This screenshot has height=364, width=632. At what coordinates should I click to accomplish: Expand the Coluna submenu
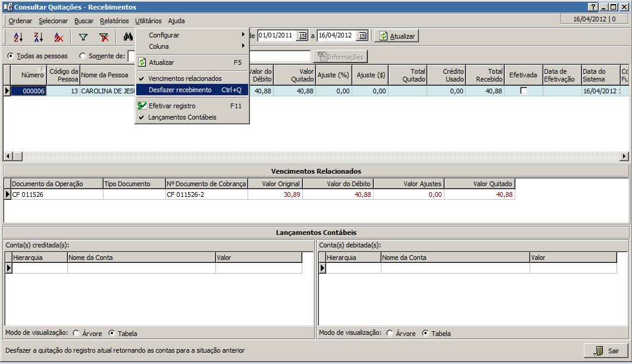point(192,46)
